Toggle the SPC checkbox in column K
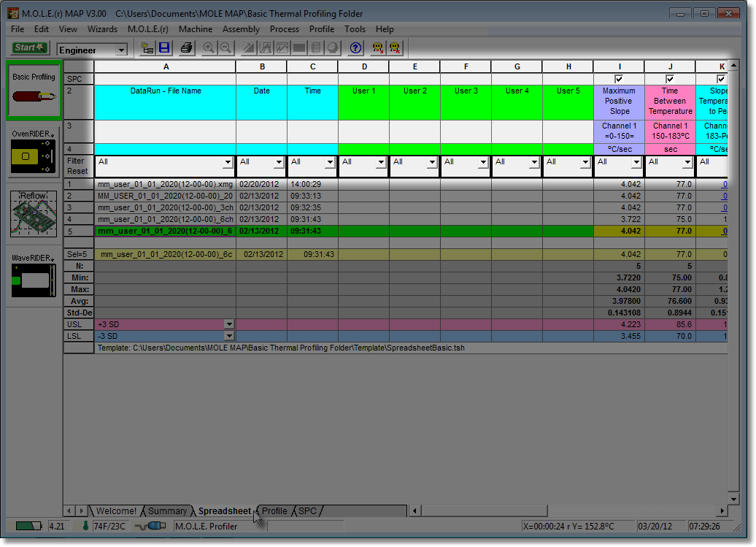This screenshot has height=547, width=756. [721, 79]
